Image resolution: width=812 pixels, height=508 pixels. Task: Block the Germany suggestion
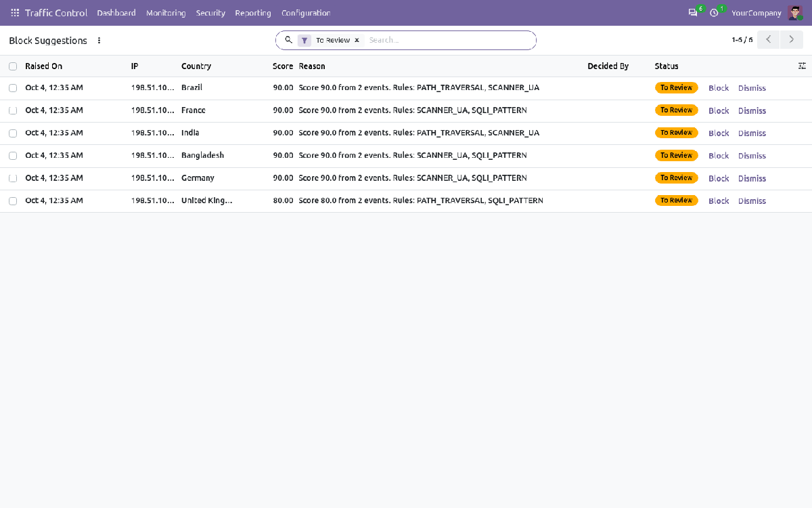(719, 178)
